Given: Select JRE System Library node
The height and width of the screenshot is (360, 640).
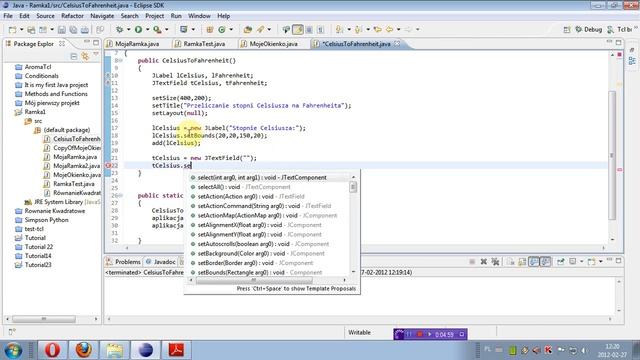Looking at the screenshot, I should click(62, 202).
